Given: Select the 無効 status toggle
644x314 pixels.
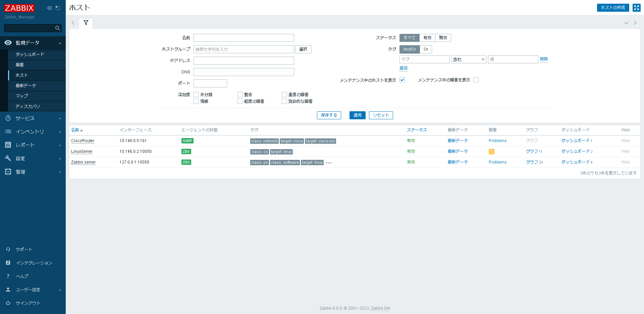Looking at the screenshot, I should pos(443,38).
